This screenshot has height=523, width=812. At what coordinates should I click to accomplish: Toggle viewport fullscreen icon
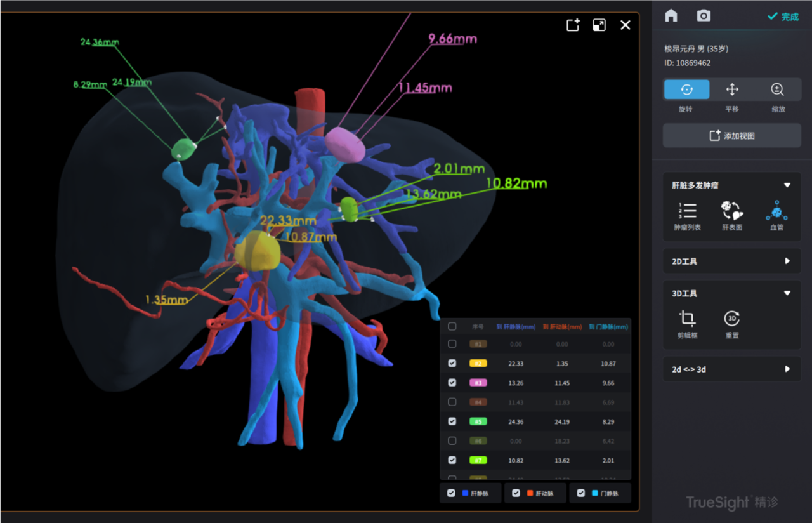click(599, 25)
